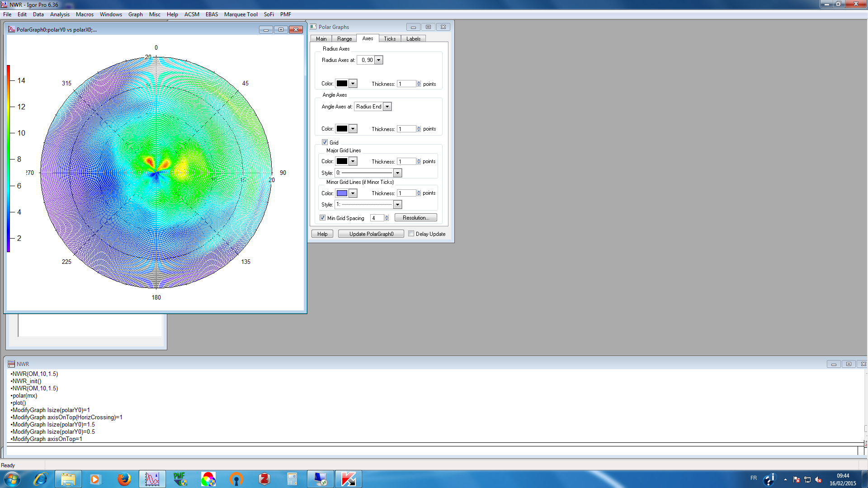868x488 pixels.
Task: Click in the NWR command input line
Action: [x=181, y=450]
